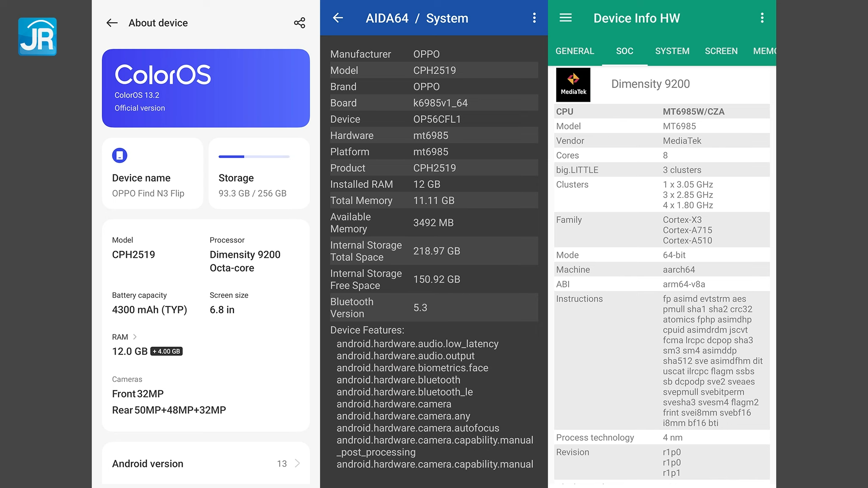Switch to the SYSTEM tab
The height and width of the screenshot is (488, 868).
click(672, 51)
